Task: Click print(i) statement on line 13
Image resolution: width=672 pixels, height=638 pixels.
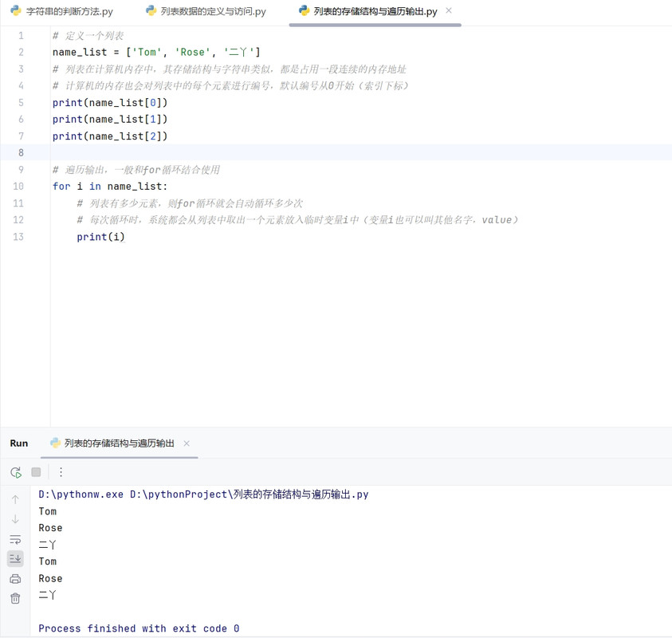Action: [101, 237]
